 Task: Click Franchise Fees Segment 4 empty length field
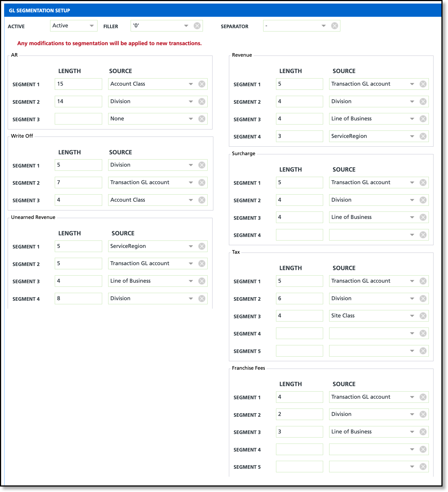(x=300, y=449)
